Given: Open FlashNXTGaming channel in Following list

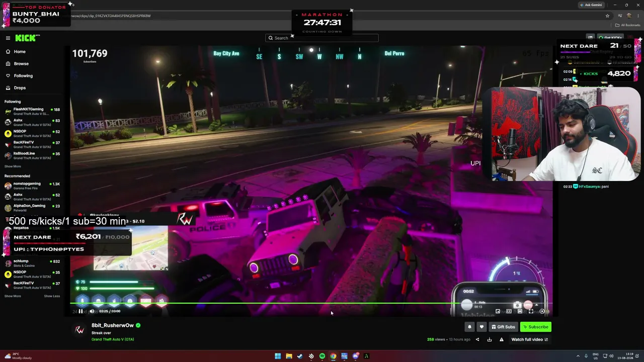Looking at the screenshot, I should click(33, 111).
